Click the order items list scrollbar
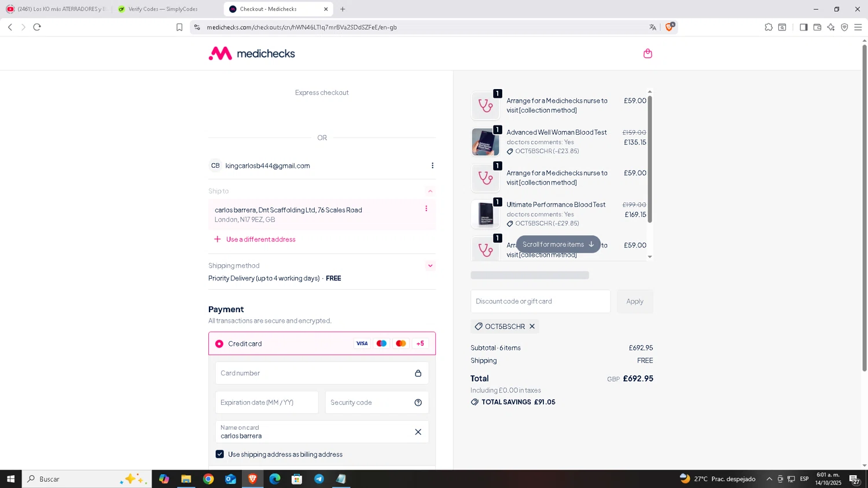Viewport: 868px width, 488px height. [650, 159]
